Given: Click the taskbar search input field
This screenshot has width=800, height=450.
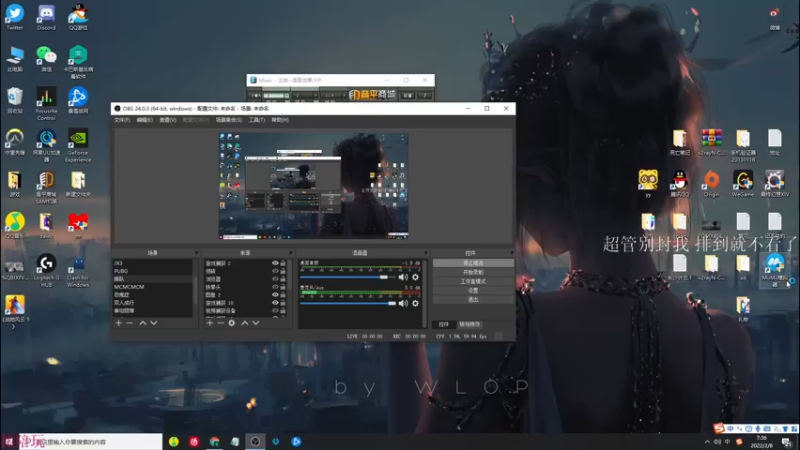Looking at the screenshot, I should click(x=91, y=442).
